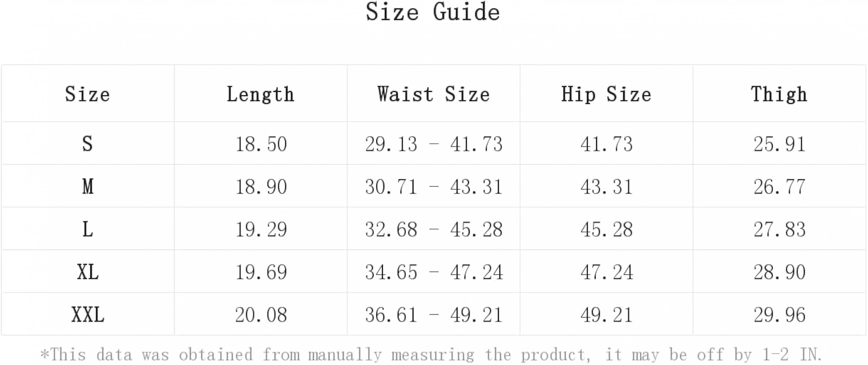
Task: Click the Hip Size column header
Action: (x=606, y=95)
